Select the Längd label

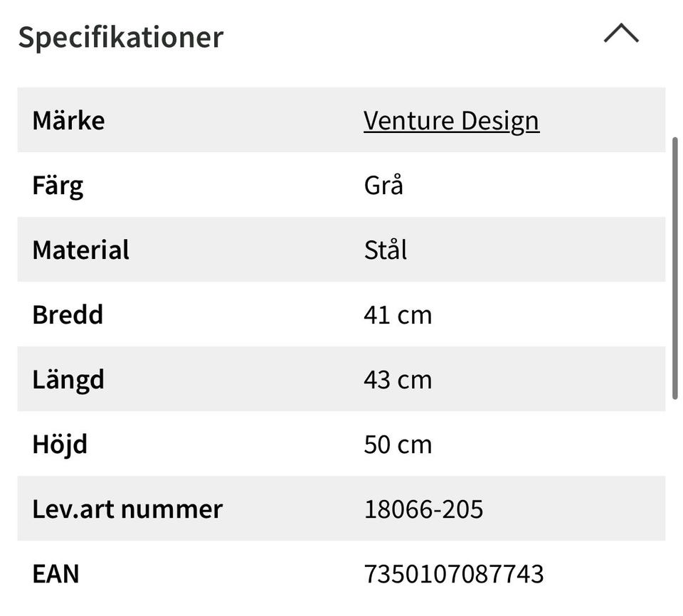pos(68,380)
